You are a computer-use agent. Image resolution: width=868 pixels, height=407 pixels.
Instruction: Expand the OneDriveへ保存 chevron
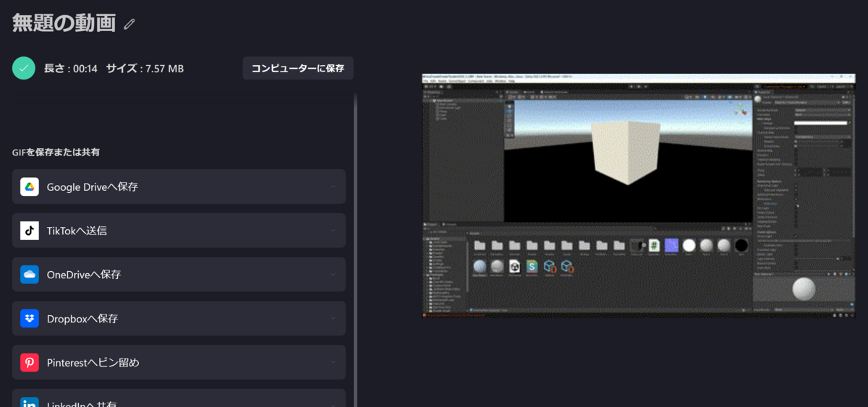click(333, 275)
